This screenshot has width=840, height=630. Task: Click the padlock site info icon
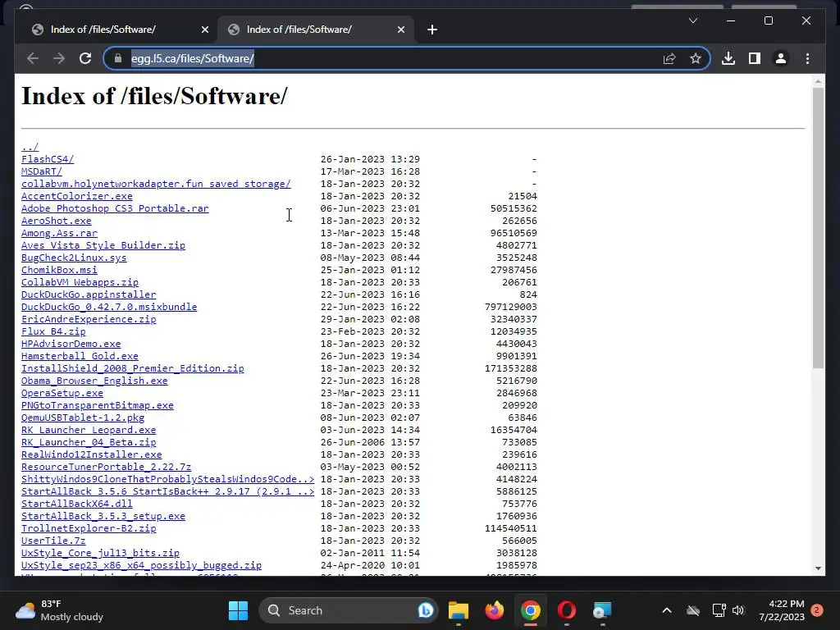pos(118,58)
